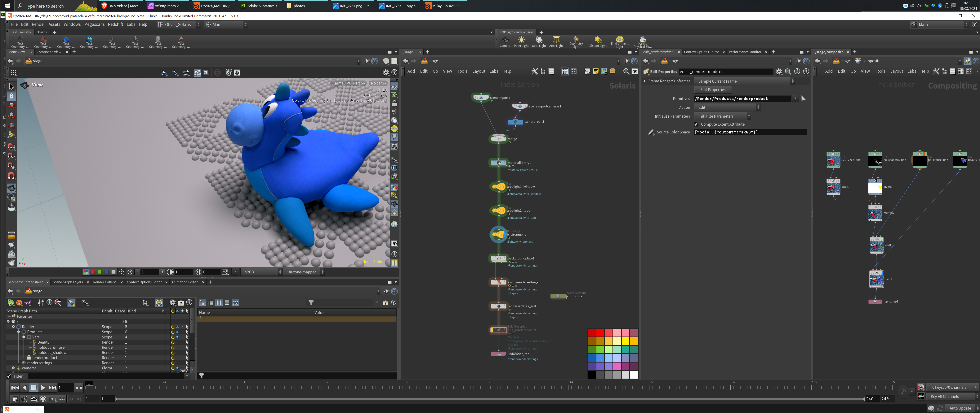The image size is (980, 413).
Task: Toggle activation for the renderproduct prim
Action: 173,358
